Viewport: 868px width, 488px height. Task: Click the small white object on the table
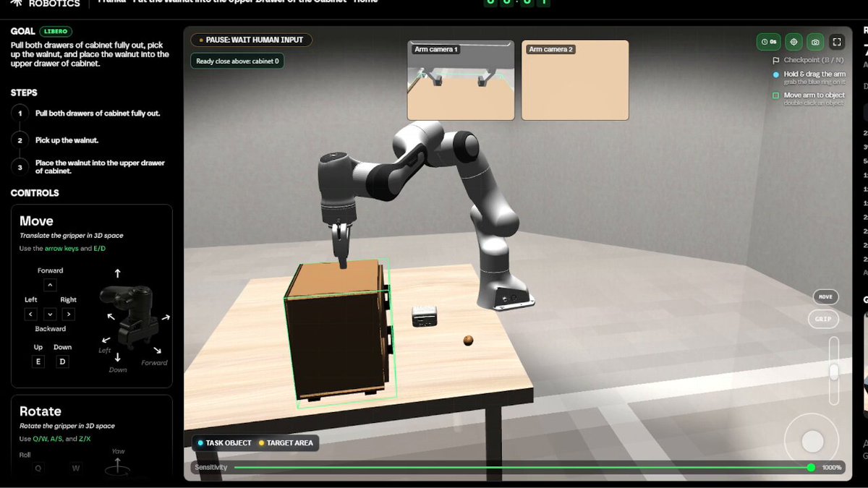(425, 315)
